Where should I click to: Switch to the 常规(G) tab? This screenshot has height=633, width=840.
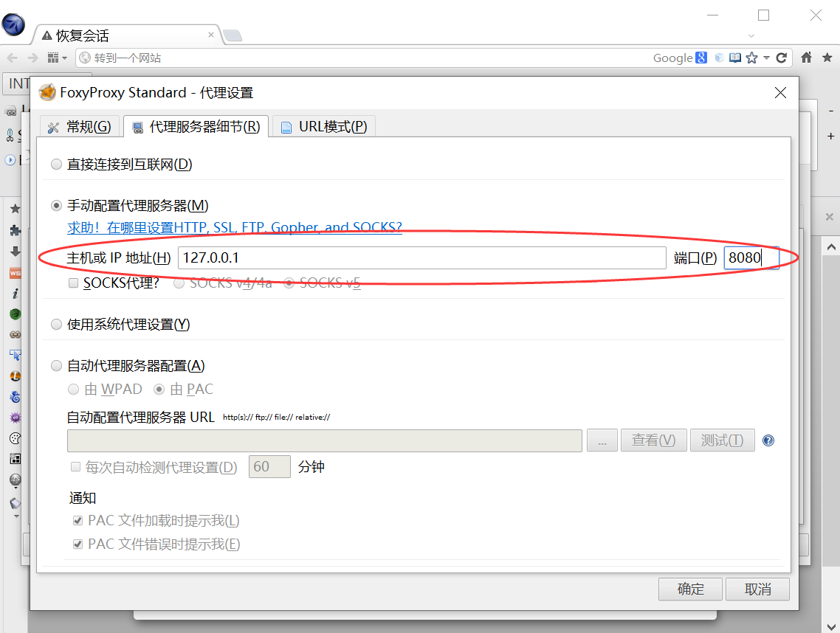point(79,127)
